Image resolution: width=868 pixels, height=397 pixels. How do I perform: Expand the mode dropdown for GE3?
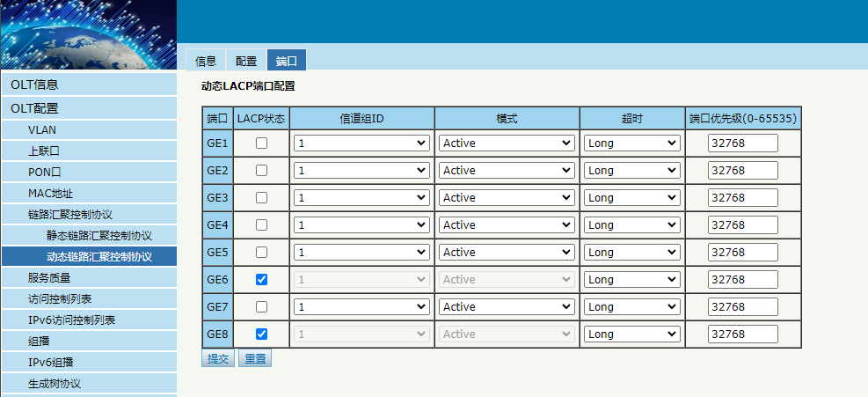click(x=507, y=197)
